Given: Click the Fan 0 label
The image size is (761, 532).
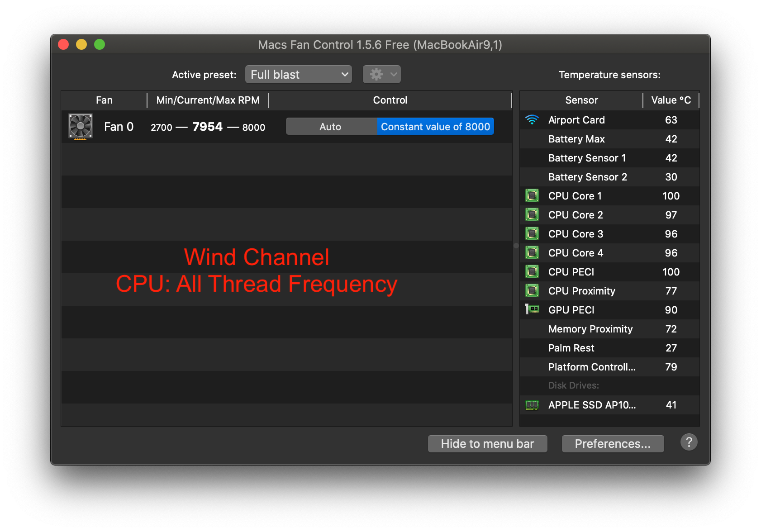Looking at the screenshot, I should [x=119, y=127].
